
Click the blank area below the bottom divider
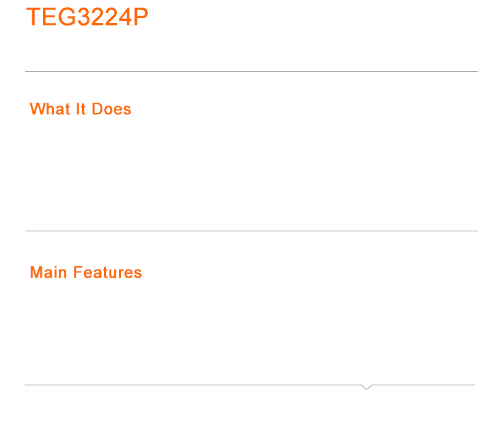[251, 407]
